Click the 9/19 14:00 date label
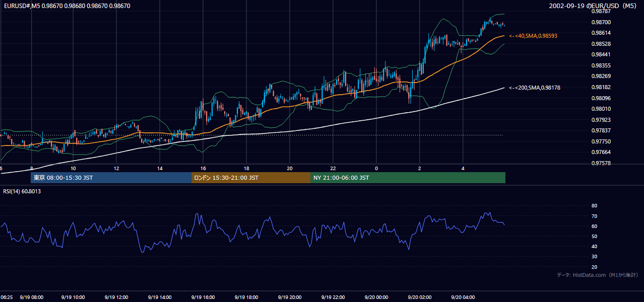Image resolution: width=644 pixels, height=302 pixels. point(161,297)
